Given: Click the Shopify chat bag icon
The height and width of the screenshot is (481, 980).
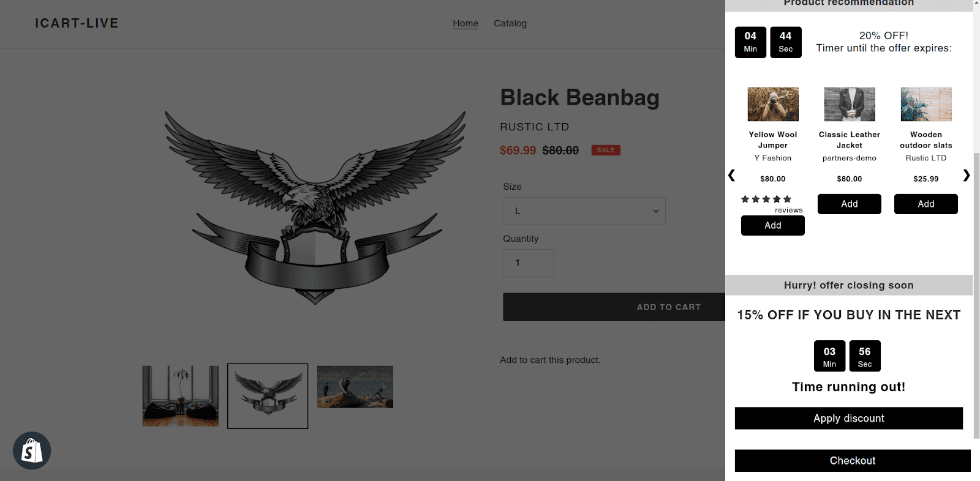Looking at the screenshot, I should click(32, 451).
